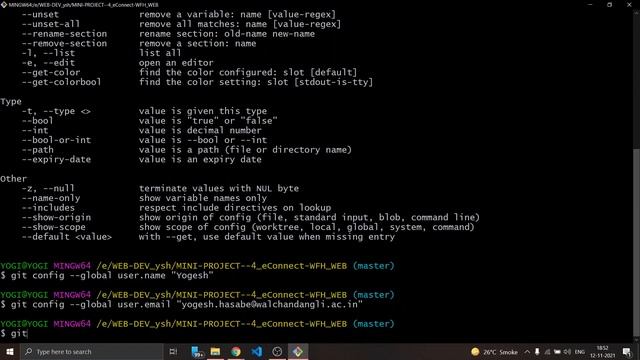The height and width of the screenshot is (360, 640).
Task: Open Task View from the taskbar
Action: click(x=173, y=351)
